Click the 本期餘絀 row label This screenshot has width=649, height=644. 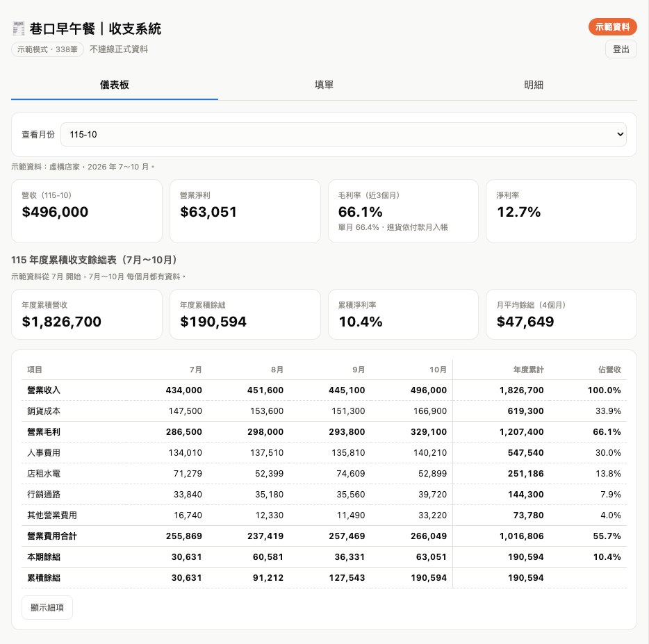(44, 556)
